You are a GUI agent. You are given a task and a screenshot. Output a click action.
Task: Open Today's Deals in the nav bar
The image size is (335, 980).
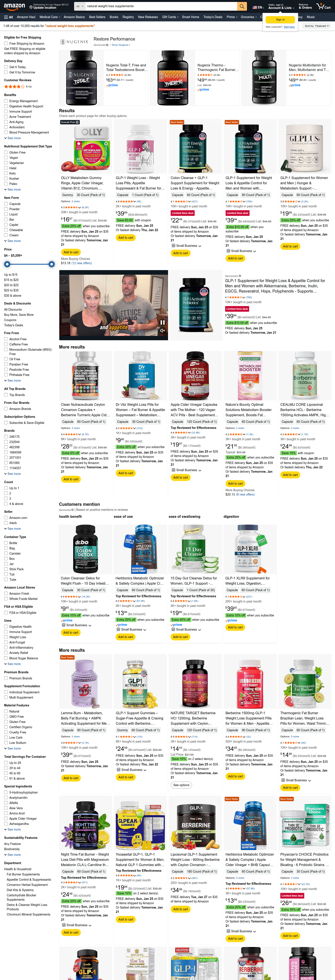[x=213, y=17]
